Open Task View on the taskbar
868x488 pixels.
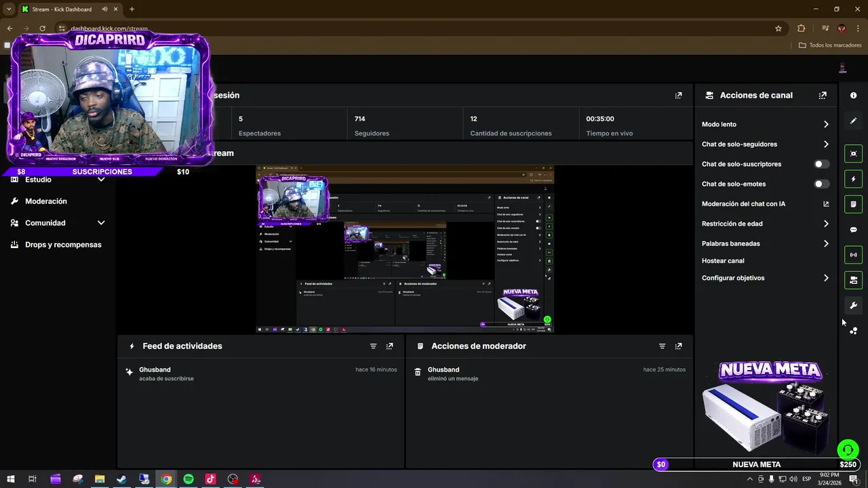tap(32, 479)
